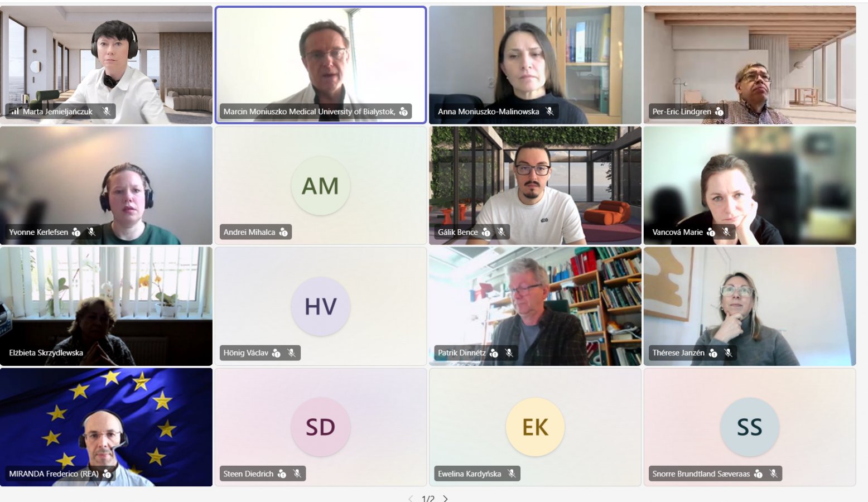Select the HV avatar circle
The image size is (868, 502).
point(321,306)
